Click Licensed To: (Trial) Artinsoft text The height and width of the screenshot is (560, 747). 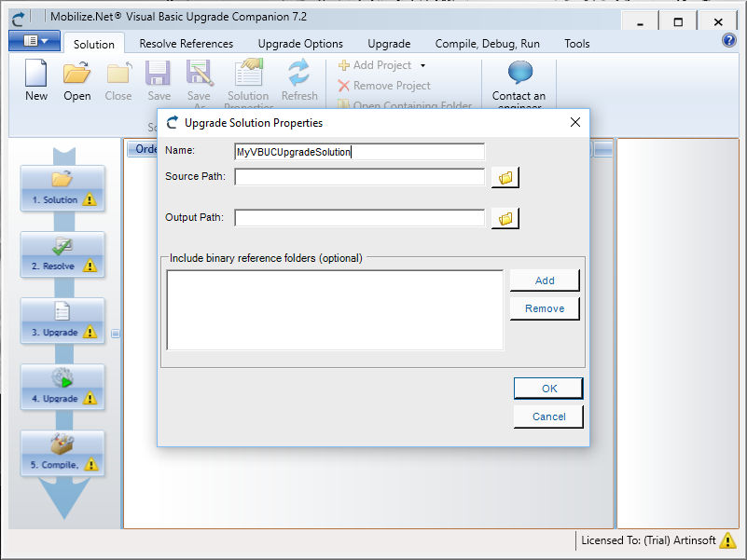[648, 540]
